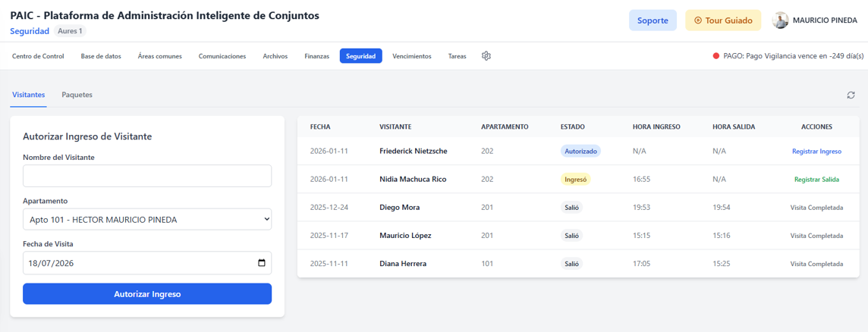868x332 pixels.
Task: Click the Fecha de Visita date field
Action: [x=147, y=263]
